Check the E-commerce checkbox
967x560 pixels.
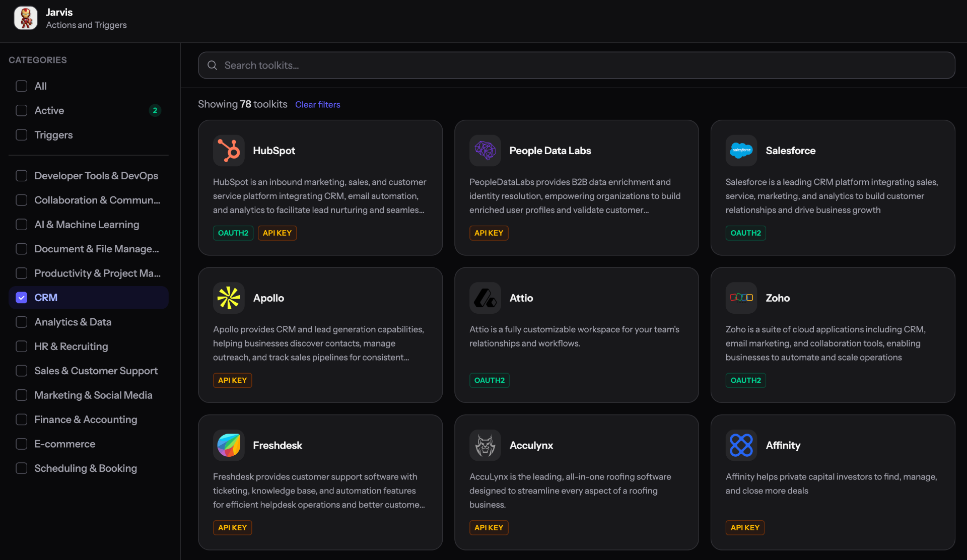click(22, 444)
